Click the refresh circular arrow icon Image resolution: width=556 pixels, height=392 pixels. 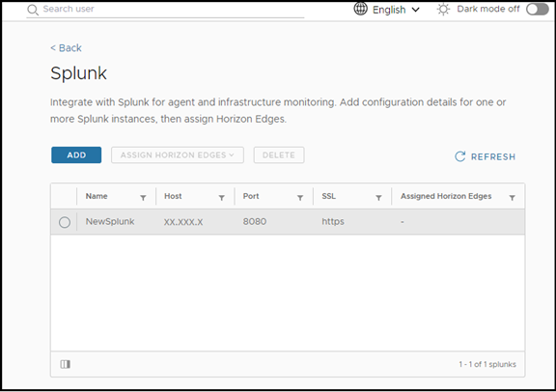[x=459, y=156]
